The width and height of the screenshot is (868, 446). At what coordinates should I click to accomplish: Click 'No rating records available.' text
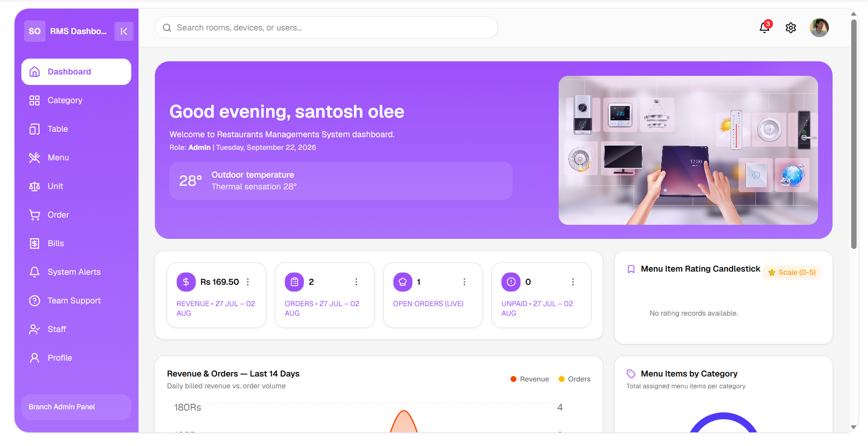point(694,313)
